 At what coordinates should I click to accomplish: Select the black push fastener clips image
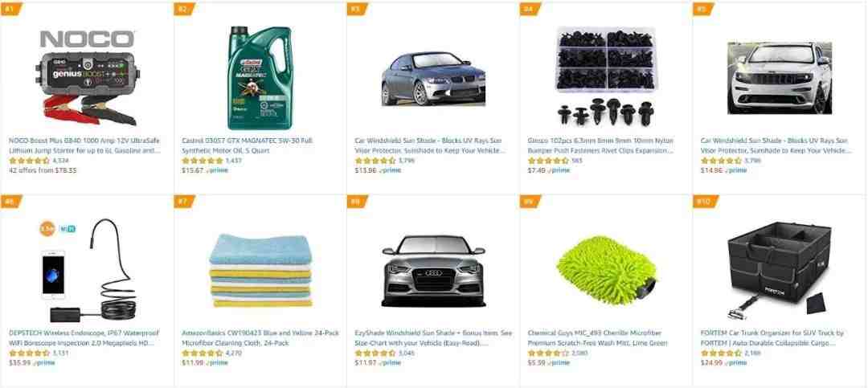click(x=606, y=76)
